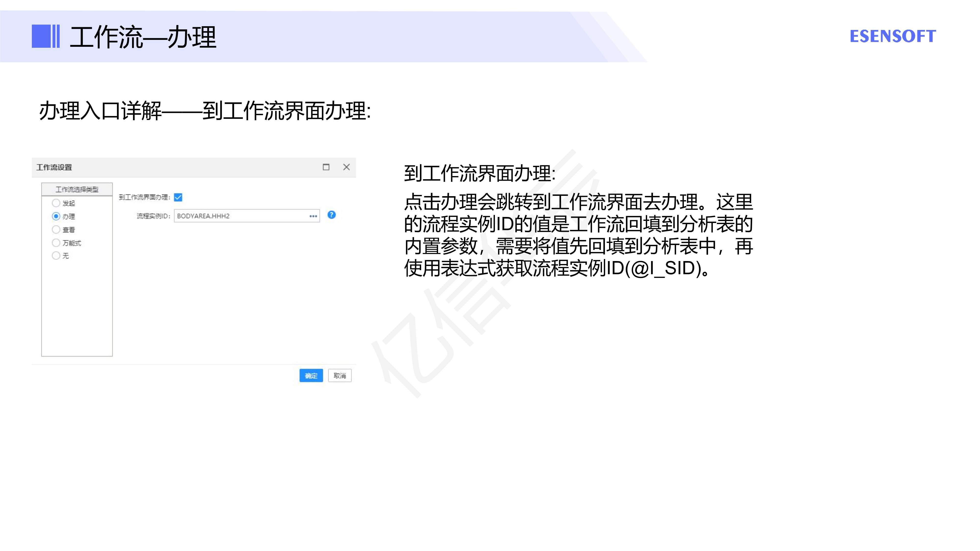
Task: Confirm with the 确定 button
Action: pos(311,376)
